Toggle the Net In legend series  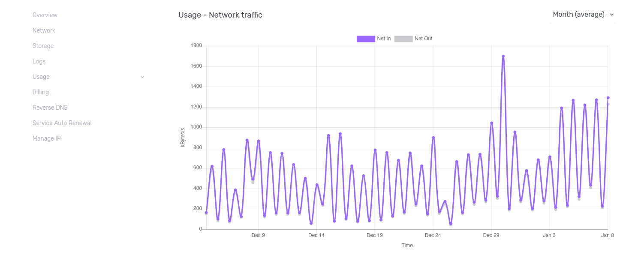(x=384, y=39)
